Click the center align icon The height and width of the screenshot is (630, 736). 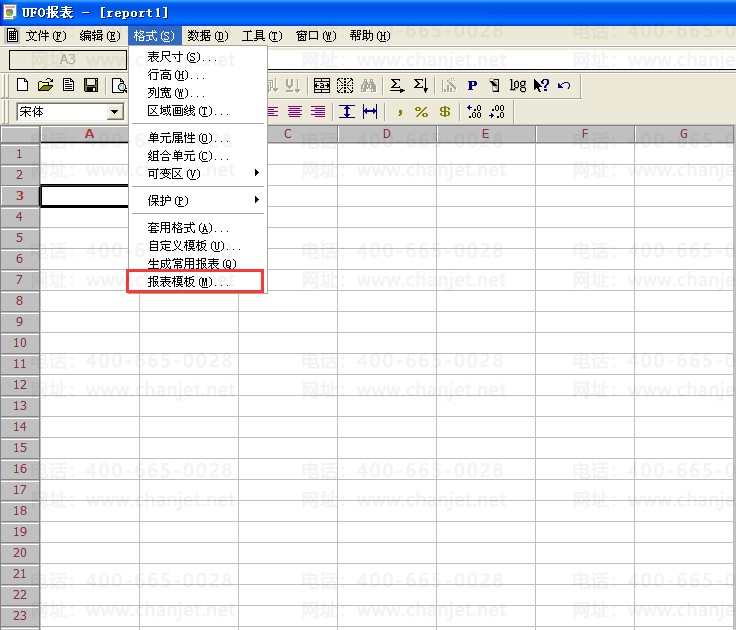pos(295,112)
